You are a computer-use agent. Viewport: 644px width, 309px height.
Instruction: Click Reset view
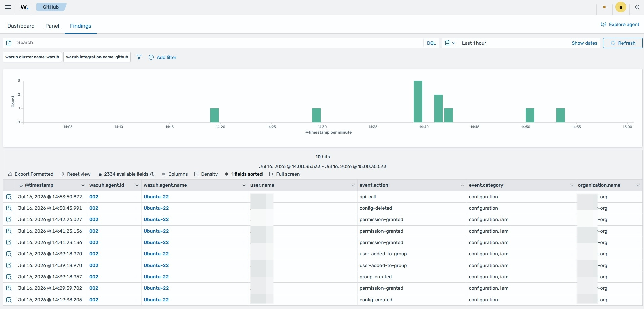(x=75, y=174)
